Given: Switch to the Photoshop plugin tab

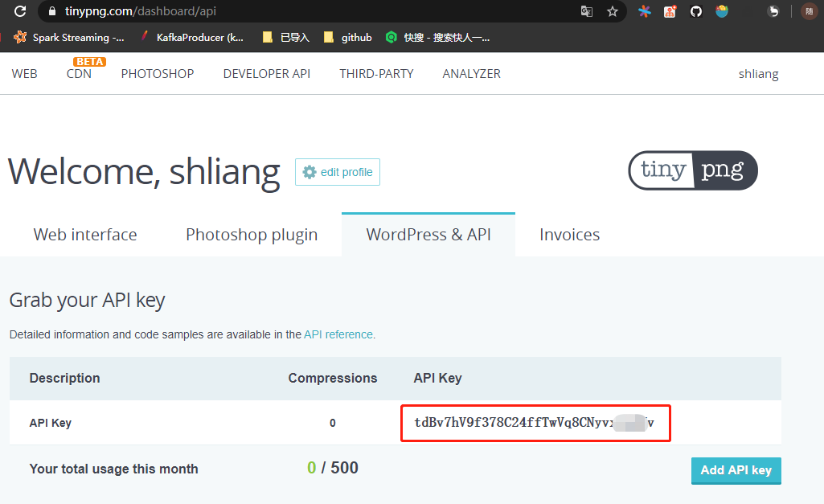Looking at the screenshot, I should (x=251, y=234).
